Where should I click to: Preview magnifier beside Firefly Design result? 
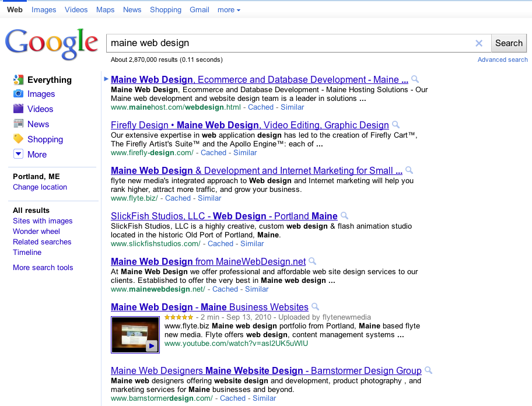[x=395, y=124]
